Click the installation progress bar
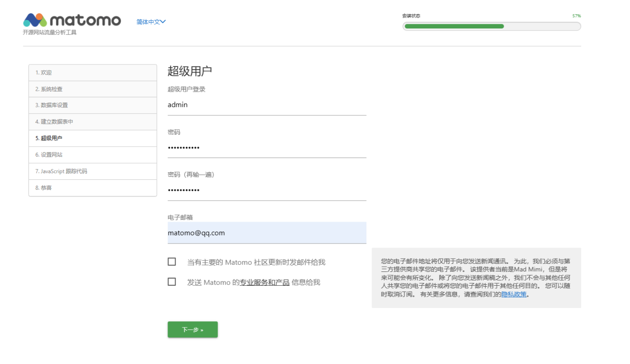This screenshot has height=364, width=630. coord(491,27)
